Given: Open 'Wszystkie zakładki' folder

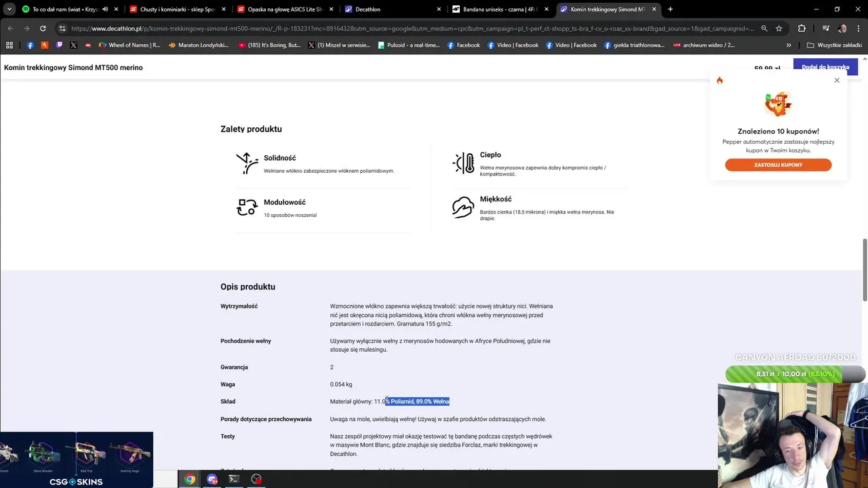Looking at the screenshot, I should point(834,45).
